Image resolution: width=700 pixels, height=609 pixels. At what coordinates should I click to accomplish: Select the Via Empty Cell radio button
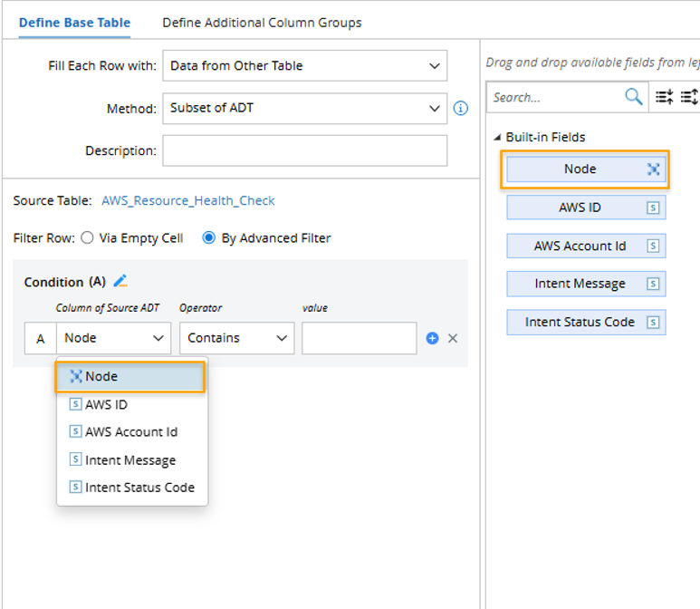pyautogui.click(x=87, y=238)
